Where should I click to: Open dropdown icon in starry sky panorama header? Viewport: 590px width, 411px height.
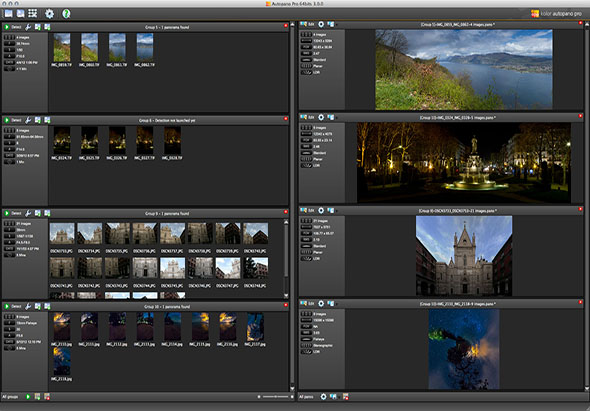(x=331, y=304)
